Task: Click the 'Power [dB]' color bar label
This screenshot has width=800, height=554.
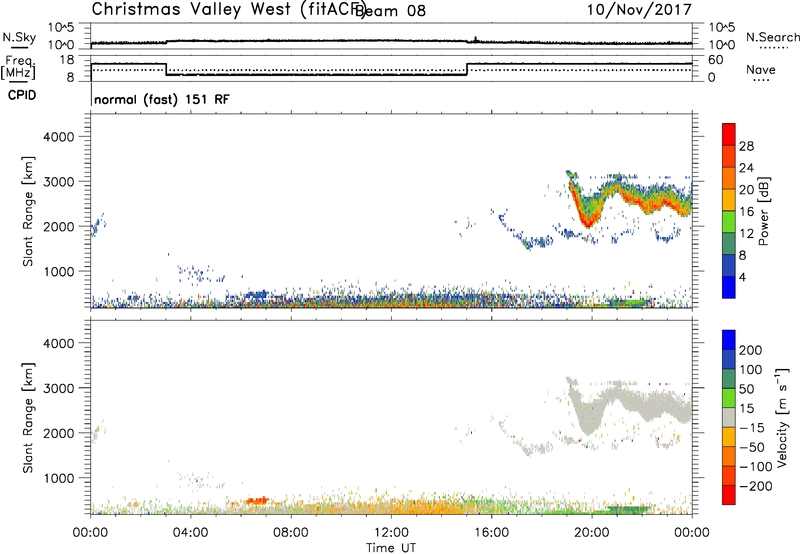Action: point(763,211)
